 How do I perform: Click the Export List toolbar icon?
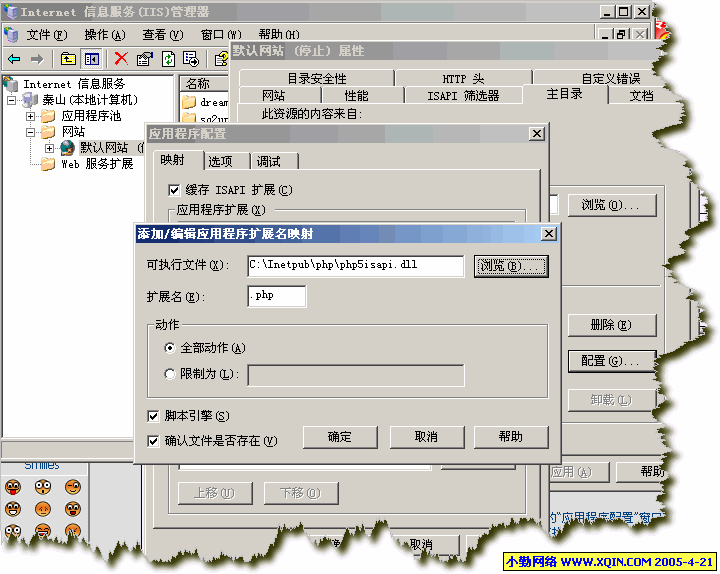click(190, 59)
